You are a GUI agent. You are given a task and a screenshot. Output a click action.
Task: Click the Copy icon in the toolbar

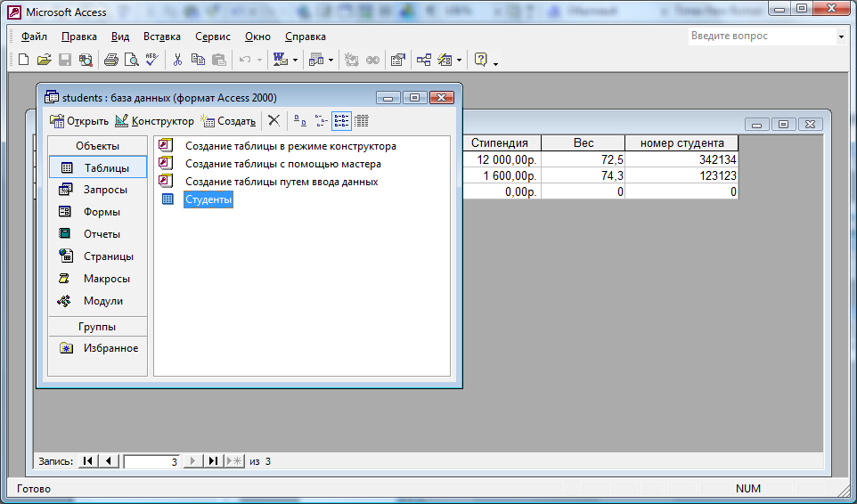click(x=198, y=60)
